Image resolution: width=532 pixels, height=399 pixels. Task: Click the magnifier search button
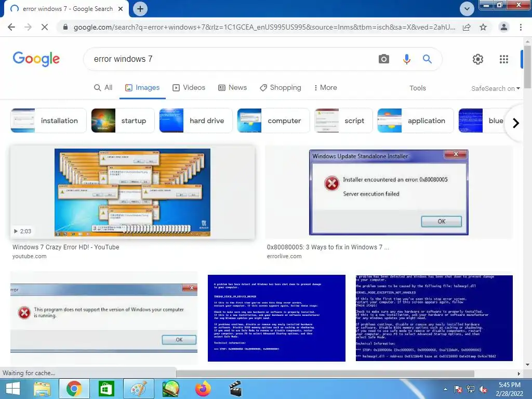(427, 59)
